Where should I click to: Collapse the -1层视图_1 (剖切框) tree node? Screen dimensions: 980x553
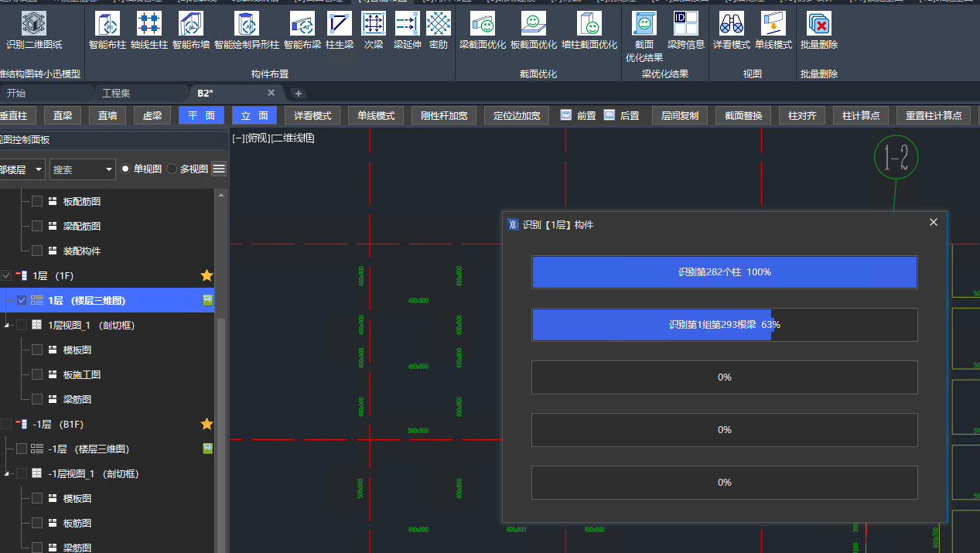(x=7, y=474)
